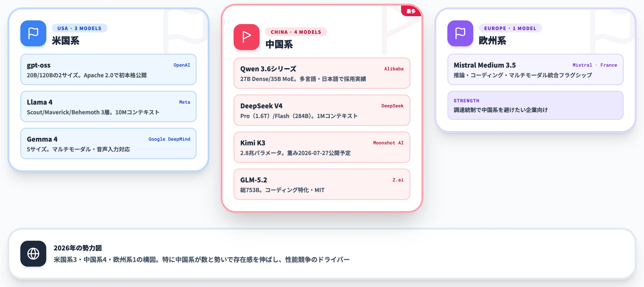This screenshot has width=644, height=287.
Task: Open the gpt-oss model card
Action: (108, 70)
